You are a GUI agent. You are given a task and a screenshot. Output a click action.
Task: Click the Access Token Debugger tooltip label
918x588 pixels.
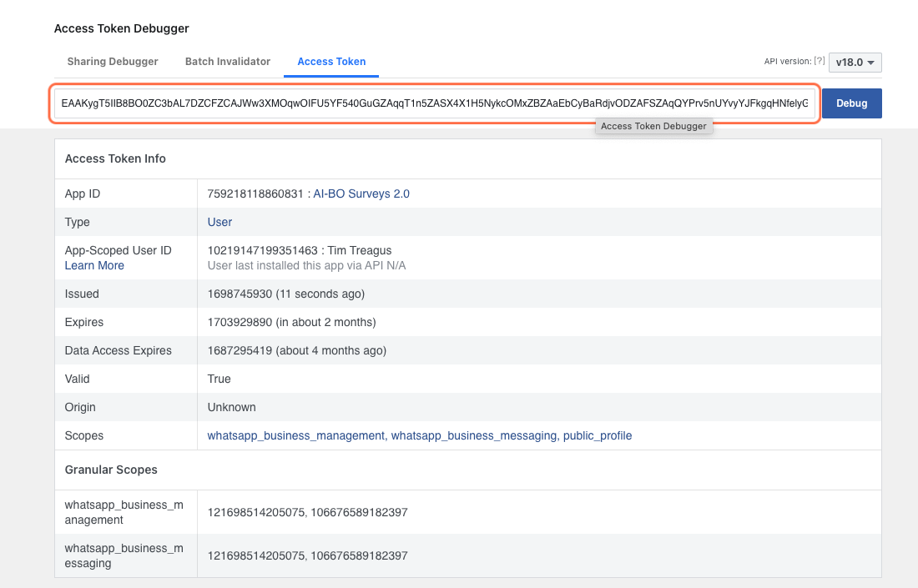(653, 125)
